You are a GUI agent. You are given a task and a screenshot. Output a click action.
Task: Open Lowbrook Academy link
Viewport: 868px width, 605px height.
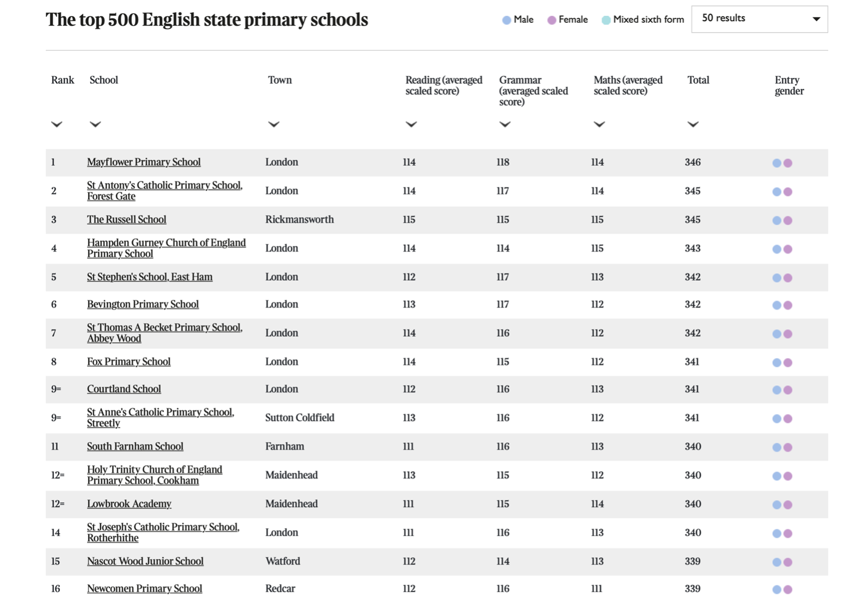pyautogui.click(x=129, y=504)
